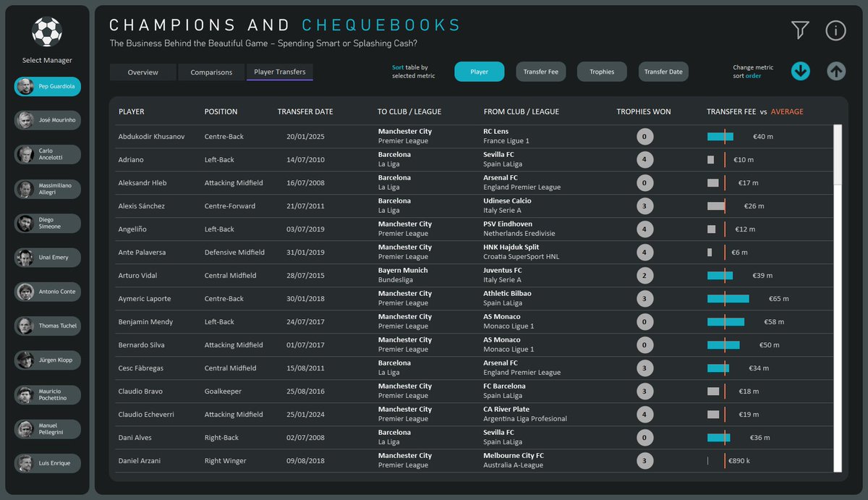The height and width of the screenshot is (500, 868).
Task: Click Goalkeeper position cell
Action: tap(224, 391)
